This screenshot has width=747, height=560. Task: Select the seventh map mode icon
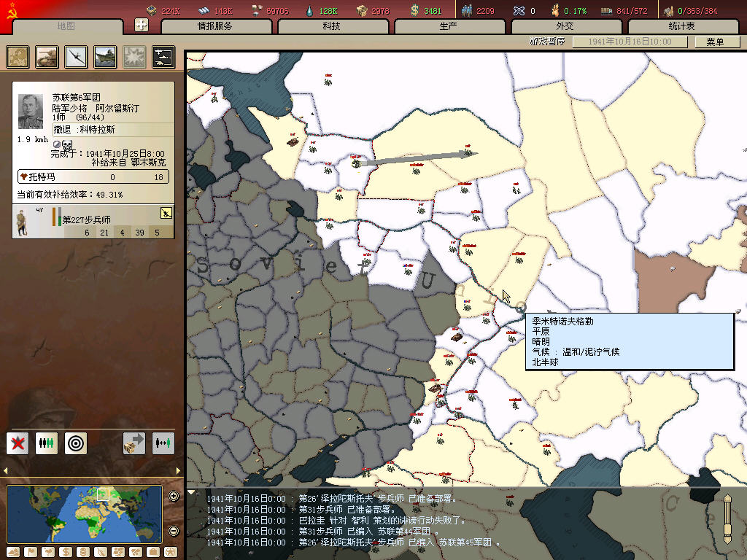click(x=118, y=553)
